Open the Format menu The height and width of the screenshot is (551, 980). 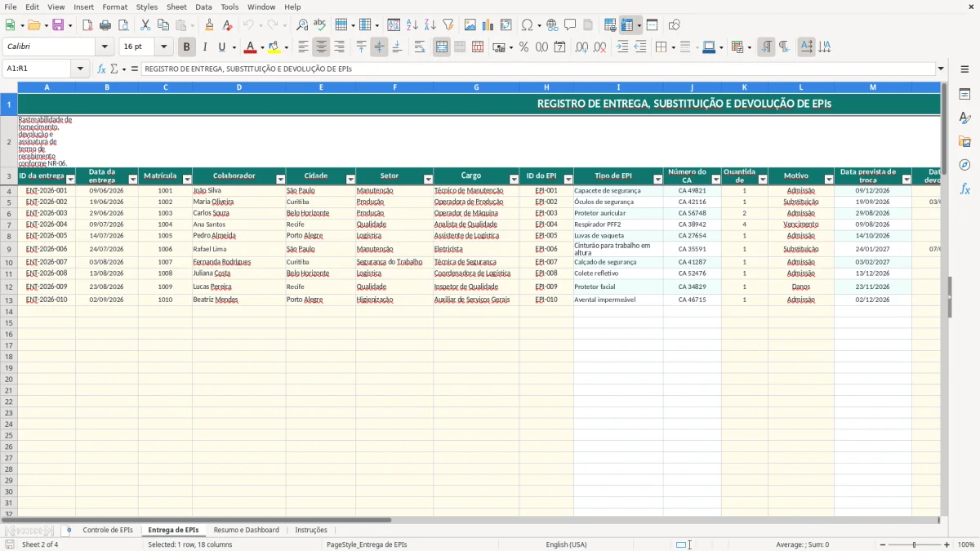click(x=114, y=7)
